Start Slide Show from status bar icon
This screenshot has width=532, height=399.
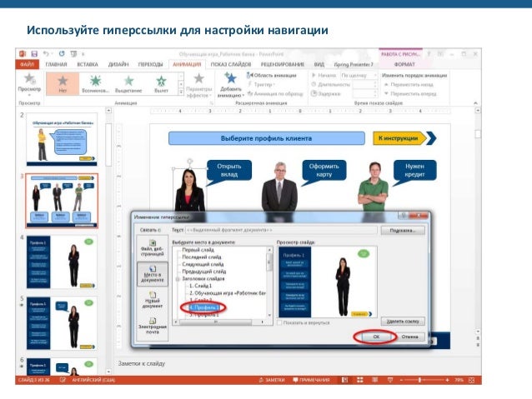pyautogui.click(x=390, y=380)
